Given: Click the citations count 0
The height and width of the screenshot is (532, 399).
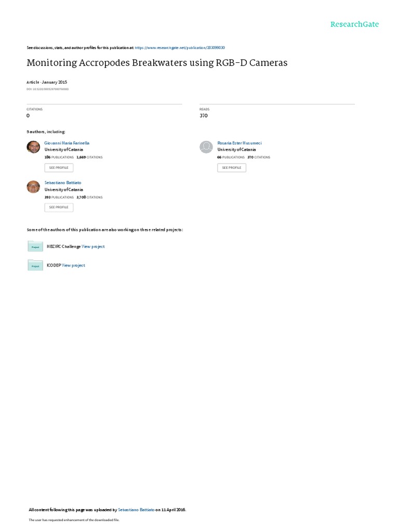Looking at the screenshot, I should [x=28, y=116].
